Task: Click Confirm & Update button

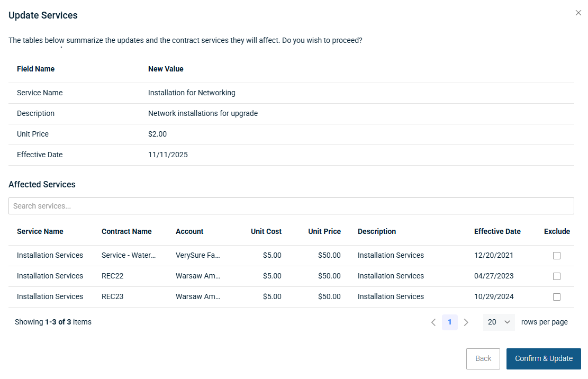Action: coord(544,359)
